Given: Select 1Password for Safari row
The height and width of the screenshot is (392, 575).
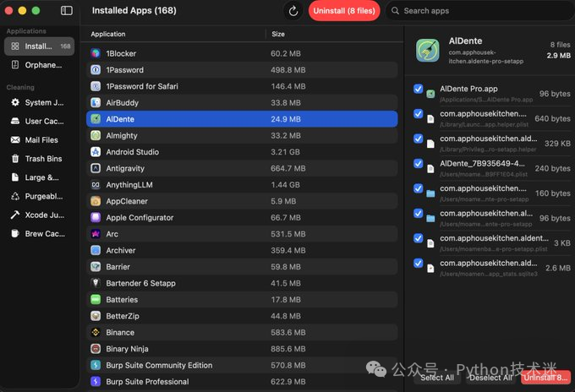Looking at the screenshot, I should (242, 86).
